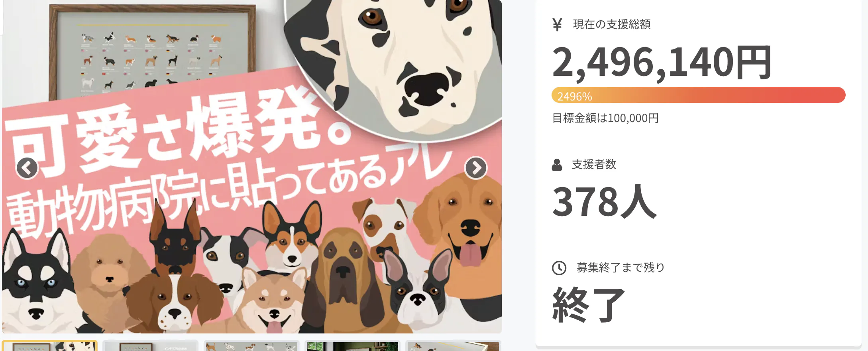The height and width of the screenshot is (351, 868).
Task: Select the first highlighted gallery thumbnail
Action: [49, 346]
